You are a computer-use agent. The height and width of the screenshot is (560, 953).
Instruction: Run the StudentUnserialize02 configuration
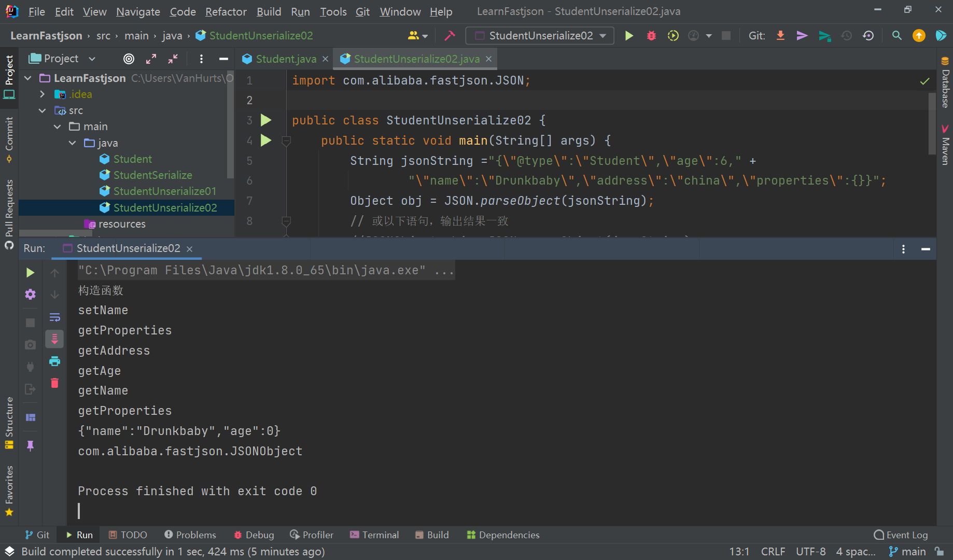click(x=629, y=36)
